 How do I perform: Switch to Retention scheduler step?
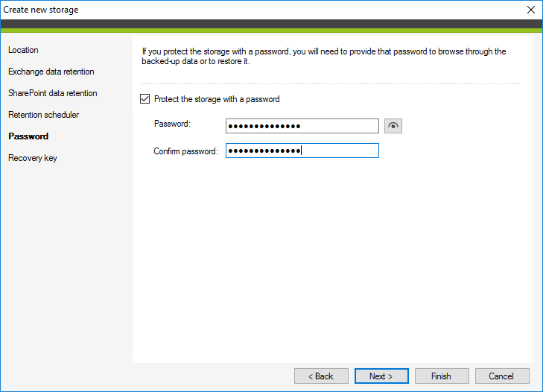[44, 115]
